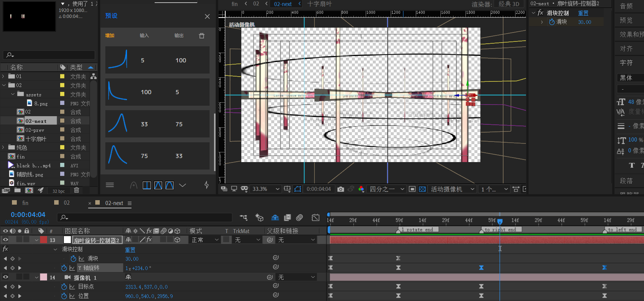Open the graph editor
The image size is (644, 301).
(x=316, y=217)
